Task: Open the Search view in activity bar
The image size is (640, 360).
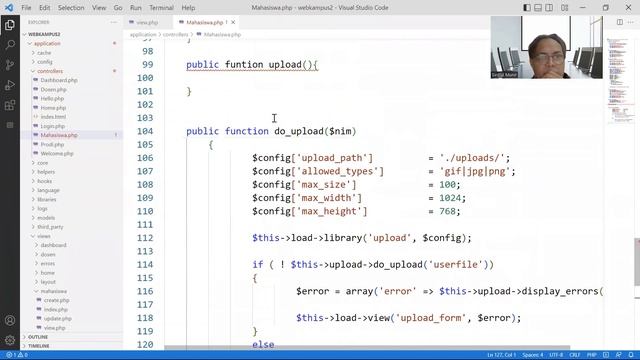Action: [x=10, y=44]
